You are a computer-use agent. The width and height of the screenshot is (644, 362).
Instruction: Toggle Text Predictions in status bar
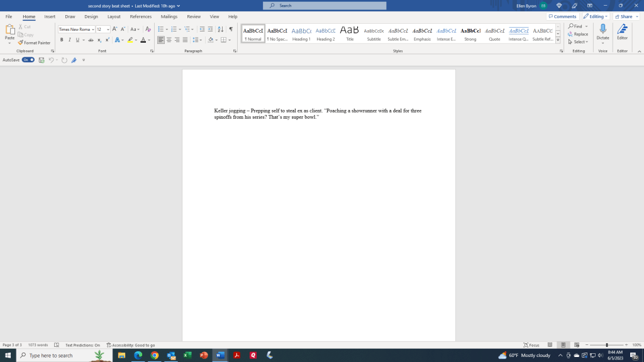[82, 345]
